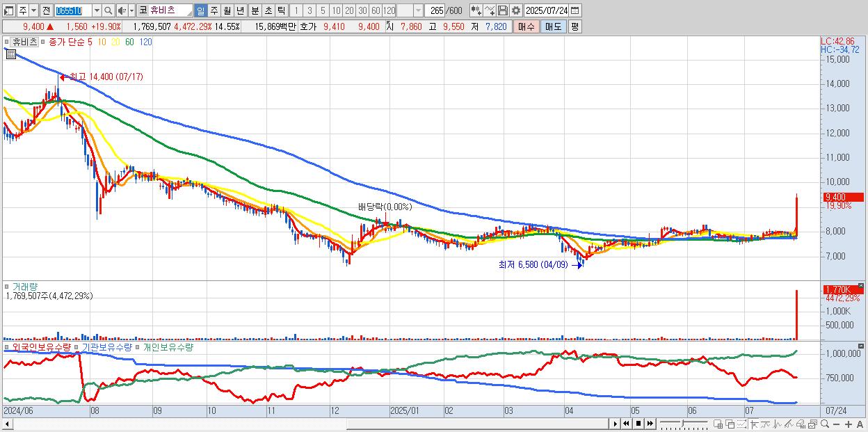Screen dimensions: 868x432
Task: Click the left scroll arrow below the chart
Action: pyautogui.click(x=8, y=424)
